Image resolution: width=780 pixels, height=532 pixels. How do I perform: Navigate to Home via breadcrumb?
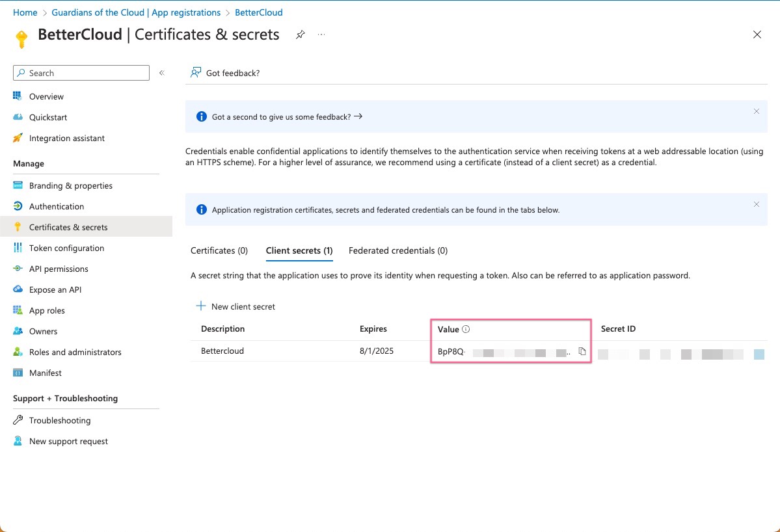[x=25, y=12]
